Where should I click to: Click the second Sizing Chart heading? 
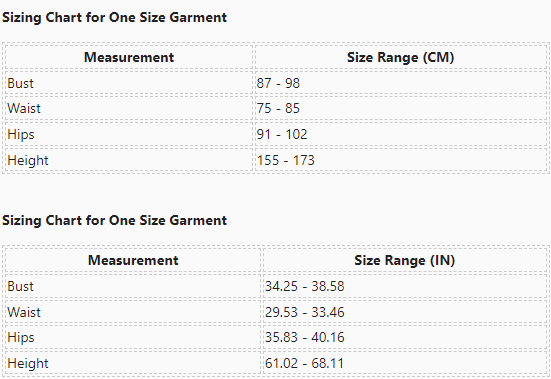coord(115,220)
